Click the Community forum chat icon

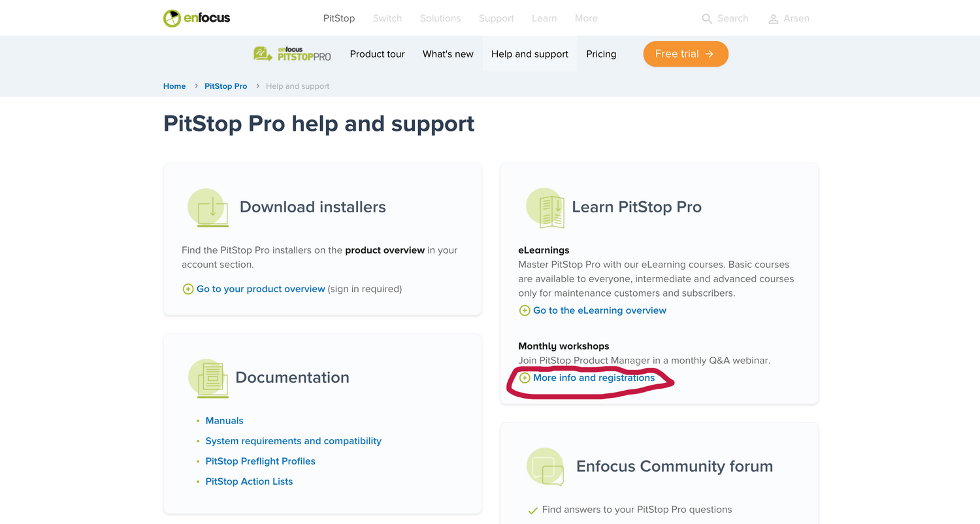pyautogui.click(x=545, y=467)
